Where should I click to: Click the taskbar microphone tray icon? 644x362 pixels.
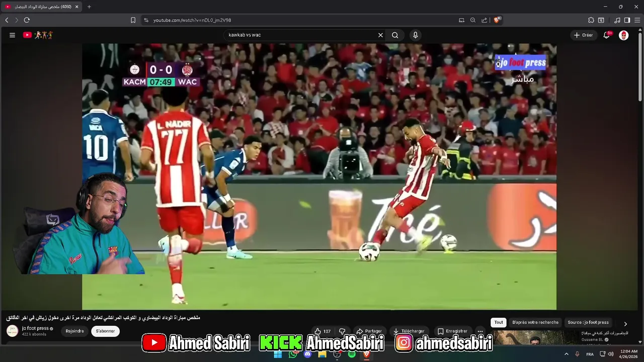coord(577,354)
